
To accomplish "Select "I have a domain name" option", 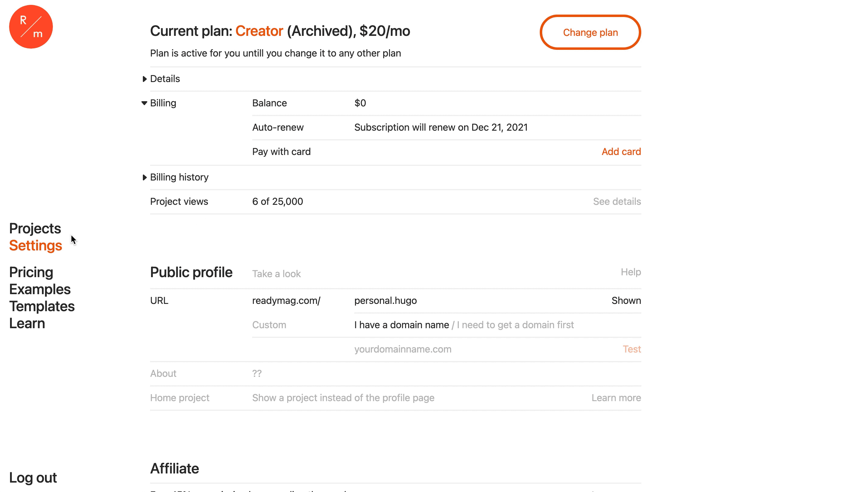I will [x=401, y=324].
